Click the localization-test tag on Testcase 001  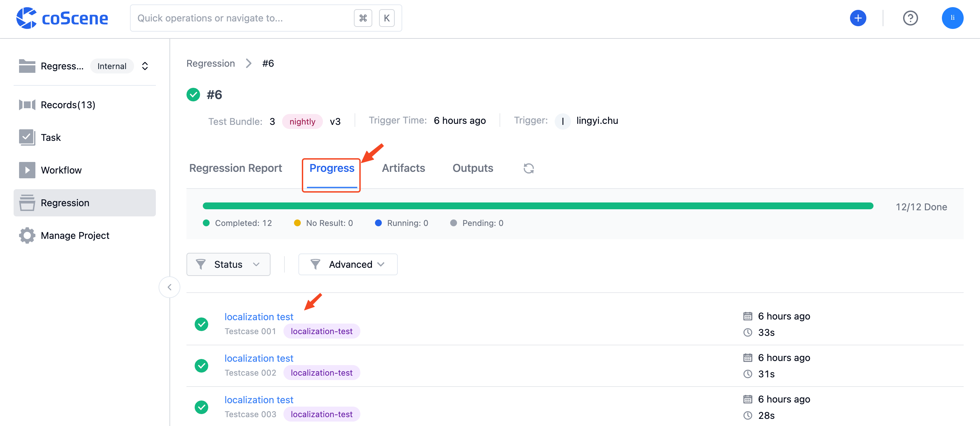(322, 331)
